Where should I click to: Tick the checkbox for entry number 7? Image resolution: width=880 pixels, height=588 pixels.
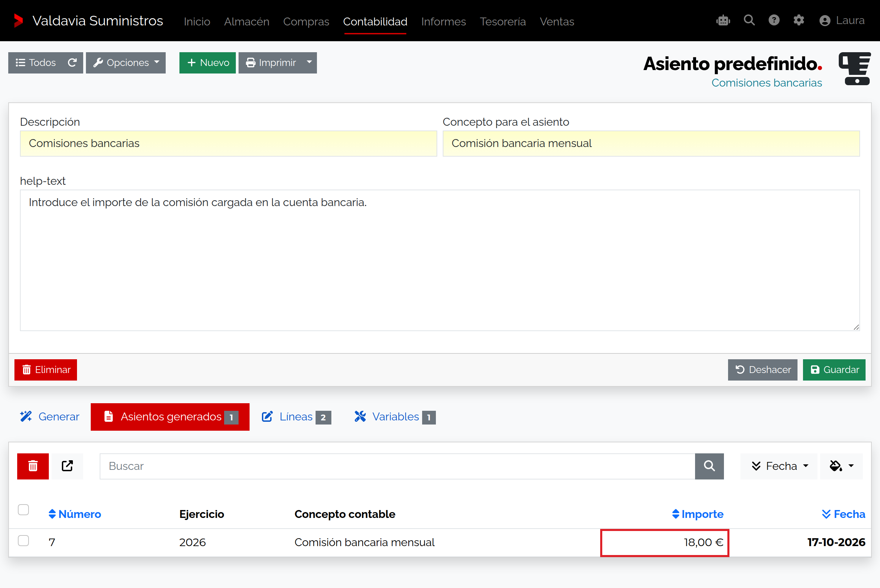click(23, 541)
